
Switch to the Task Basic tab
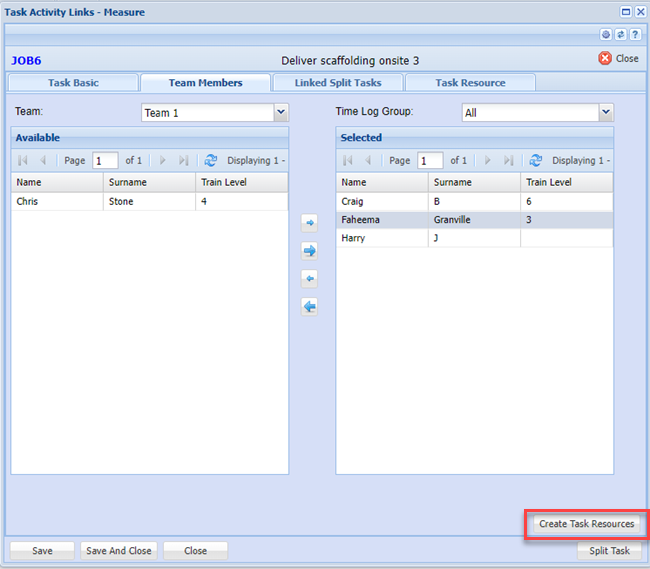[x=73, y=83]
